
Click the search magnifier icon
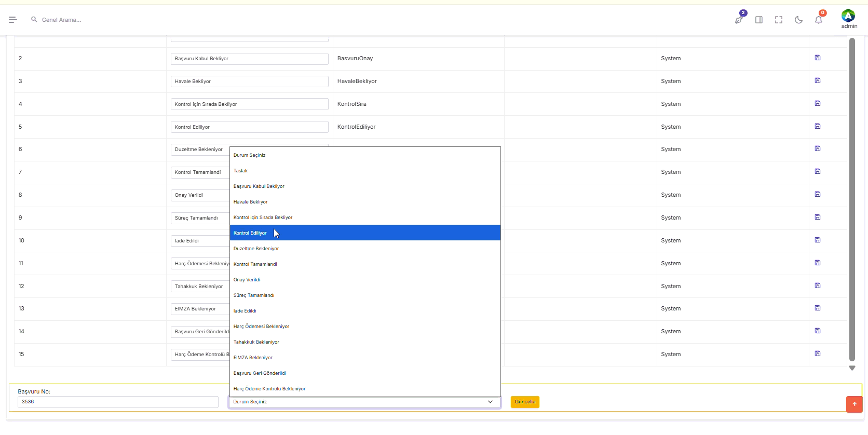(34, 19)
